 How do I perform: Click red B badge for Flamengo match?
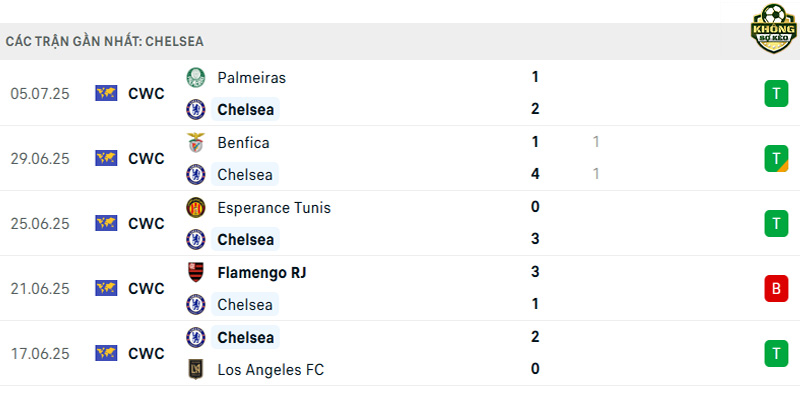tap(776, 289)
